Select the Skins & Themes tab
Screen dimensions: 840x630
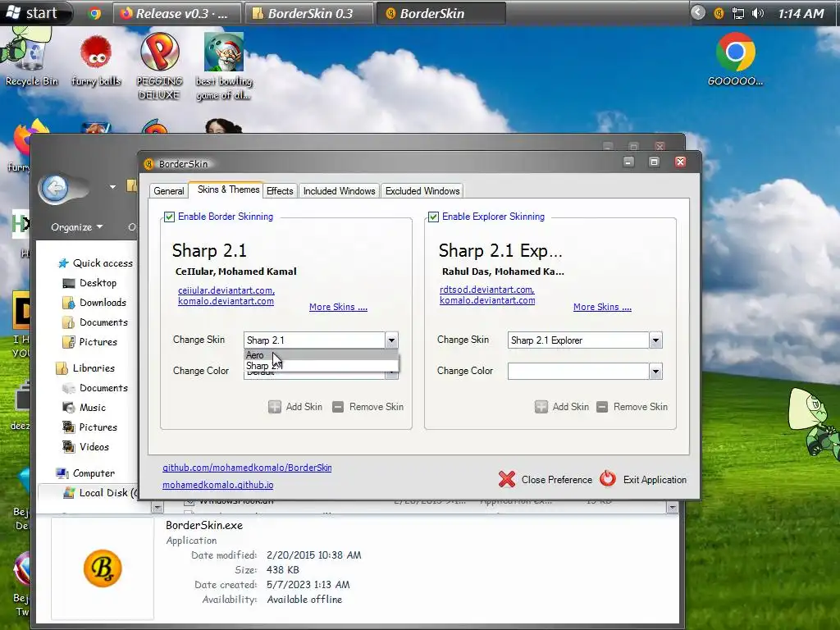228,189
